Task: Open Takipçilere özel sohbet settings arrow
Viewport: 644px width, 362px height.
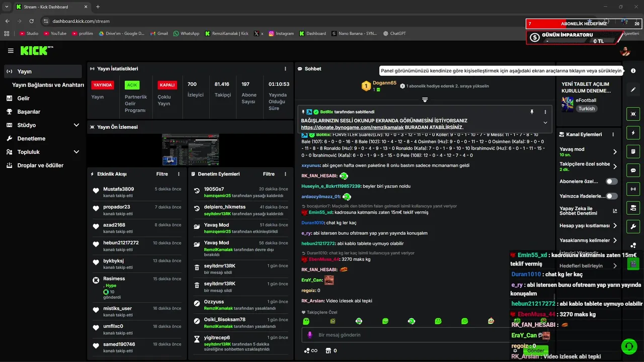Action: pyautogui.click(x=615, y=166)
